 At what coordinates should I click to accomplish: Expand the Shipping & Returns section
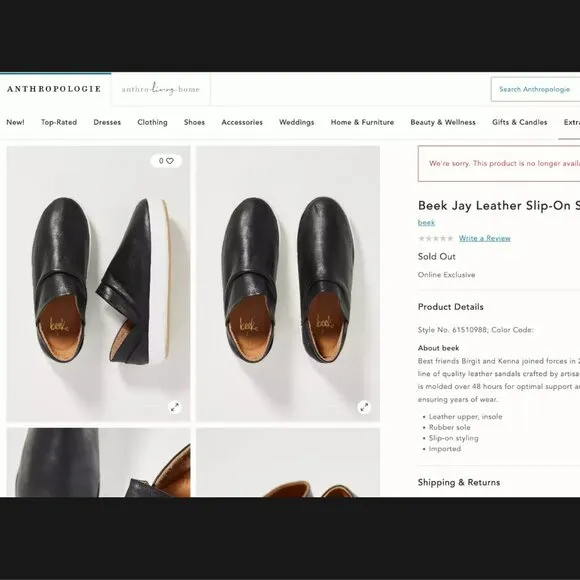(459, 482)
